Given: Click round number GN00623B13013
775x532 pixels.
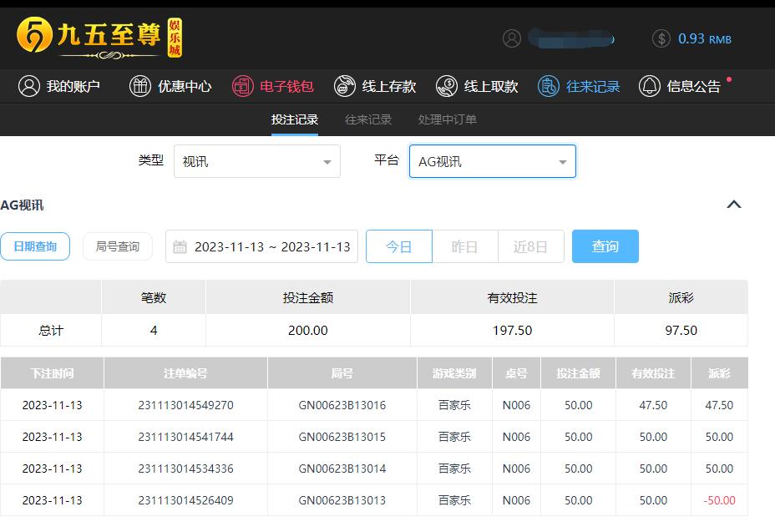Looking at the screenshot, I should coord(342,500).
